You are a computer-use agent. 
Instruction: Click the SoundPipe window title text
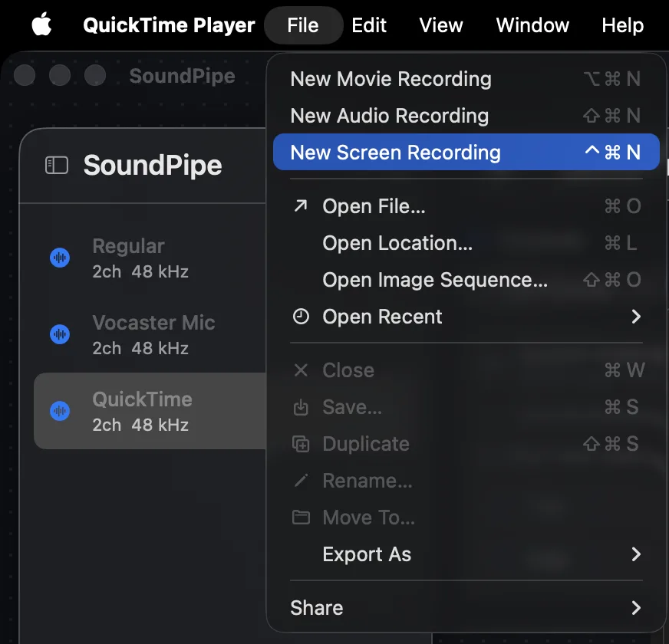[x=182, y=76]
